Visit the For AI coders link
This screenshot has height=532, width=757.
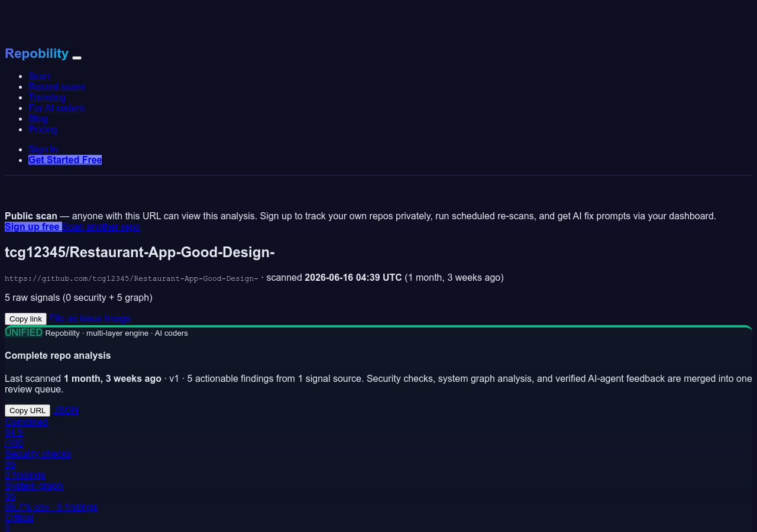[x=56, y=108]
